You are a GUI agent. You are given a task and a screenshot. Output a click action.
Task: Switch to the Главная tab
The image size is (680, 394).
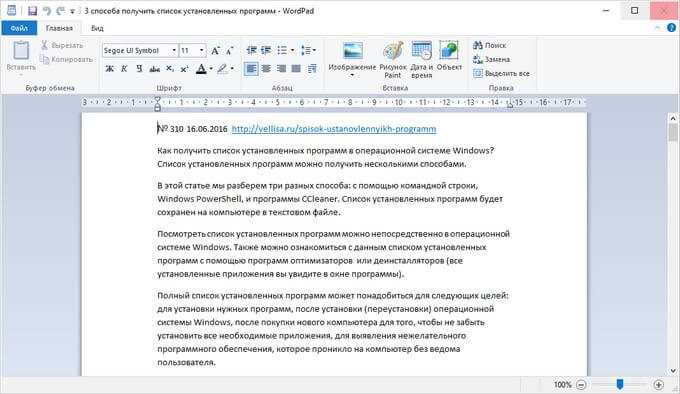pos(59,28)
